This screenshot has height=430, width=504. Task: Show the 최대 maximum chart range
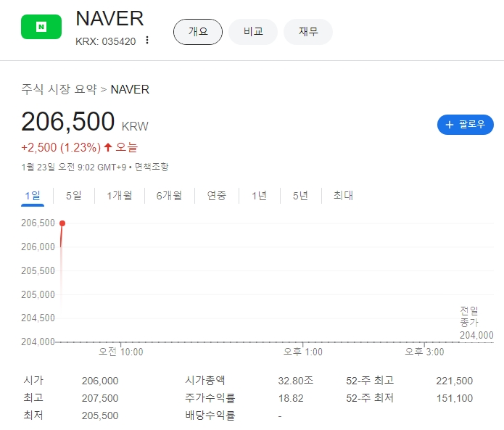point(343,195)
